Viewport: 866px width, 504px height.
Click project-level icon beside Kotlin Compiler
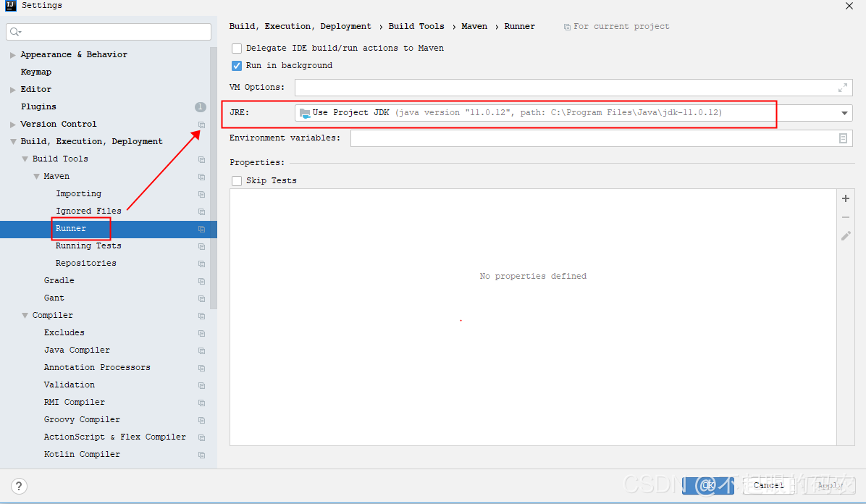pyautogui.click(x=201, y=455)
